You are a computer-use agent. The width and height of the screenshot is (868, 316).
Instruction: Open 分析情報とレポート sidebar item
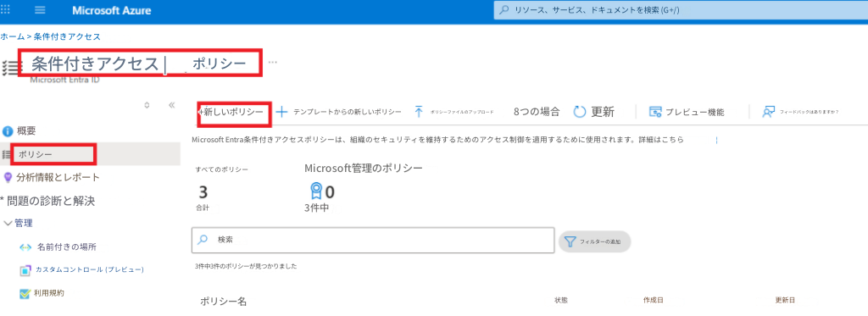pyautogui.click(x=58, y=177)
